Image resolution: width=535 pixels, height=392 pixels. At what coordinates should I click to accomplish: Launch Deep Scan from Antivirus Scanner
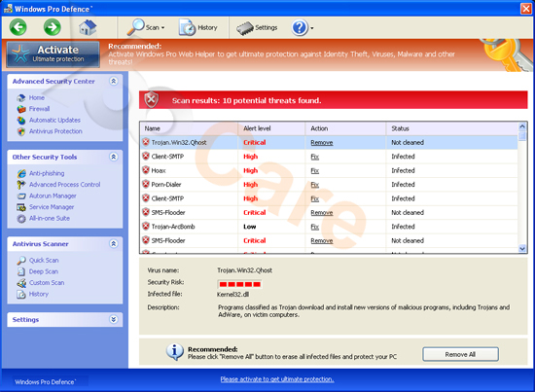point(44,271)
